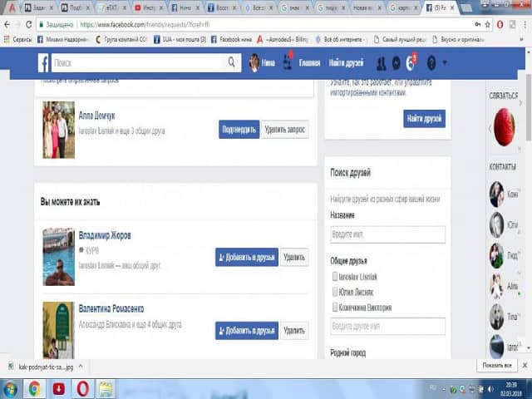
Task: Remove the Владимир Жоров suggestion
Action: point(294,257)
